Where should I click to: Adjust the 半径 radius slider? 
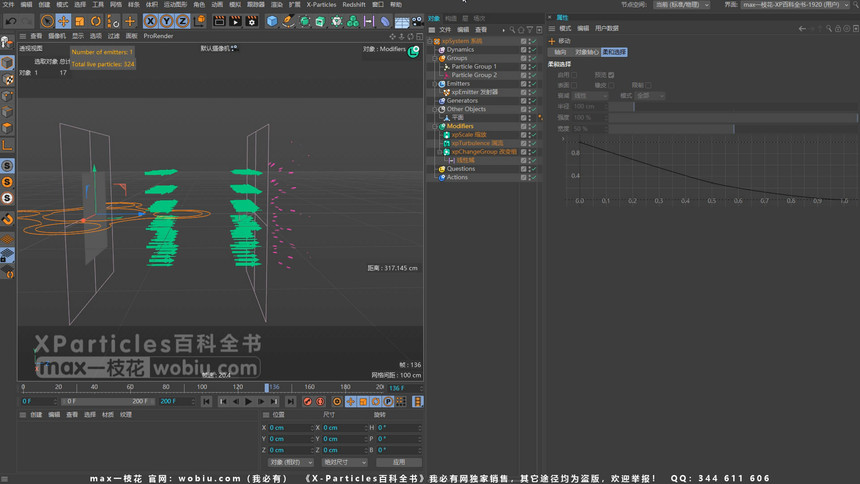pyautogui.click(x=734, y=106)
